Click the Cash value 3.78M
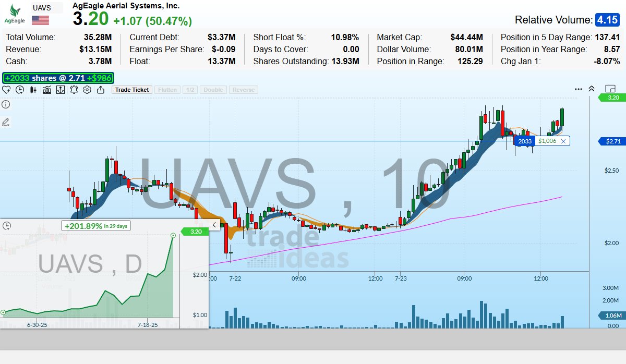The image size is (626, 364). (100, 61)
